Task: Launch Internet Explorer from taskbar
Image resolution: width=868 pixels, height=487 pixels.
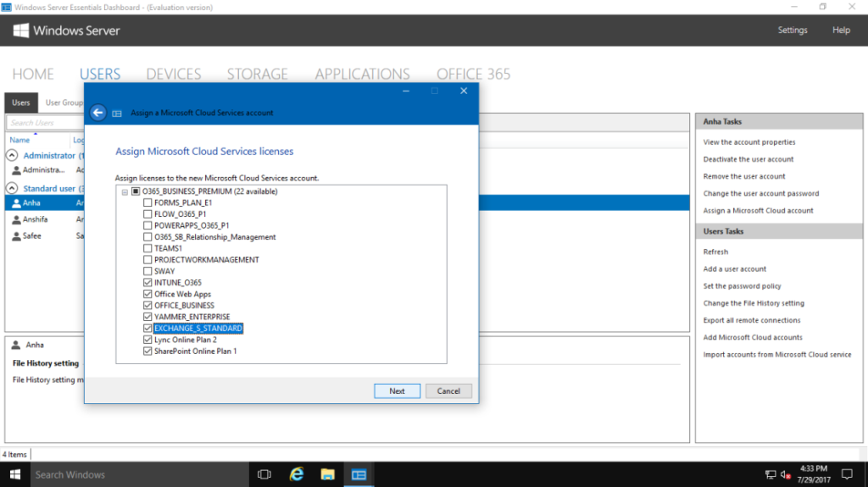Action: pos(296,475)
